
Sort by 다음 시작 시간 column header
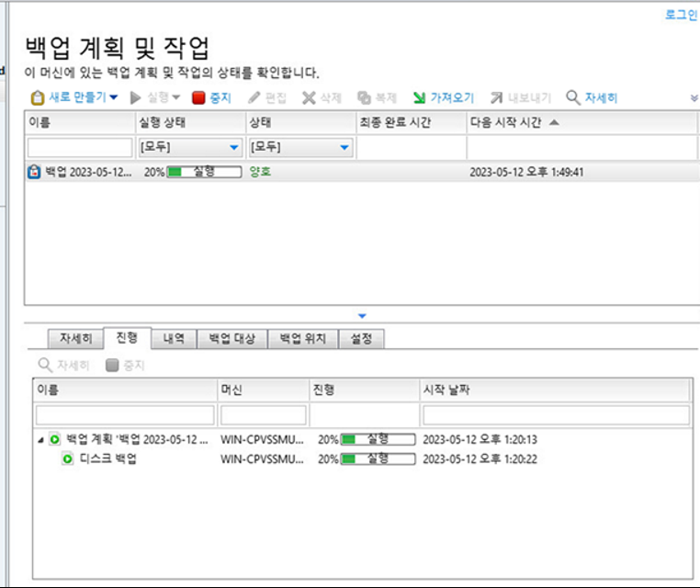click(582, 122)
